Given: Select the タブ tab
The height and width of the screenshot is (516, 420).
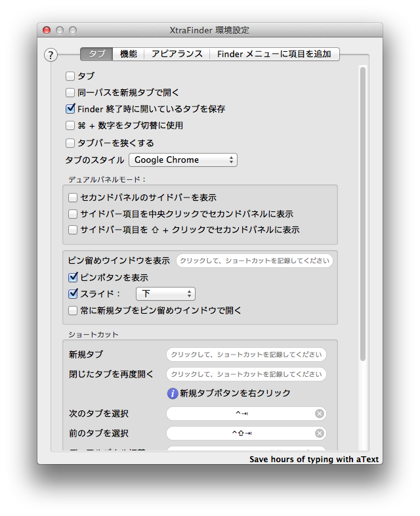Looking at the screenshot, I should coord(96,54).
